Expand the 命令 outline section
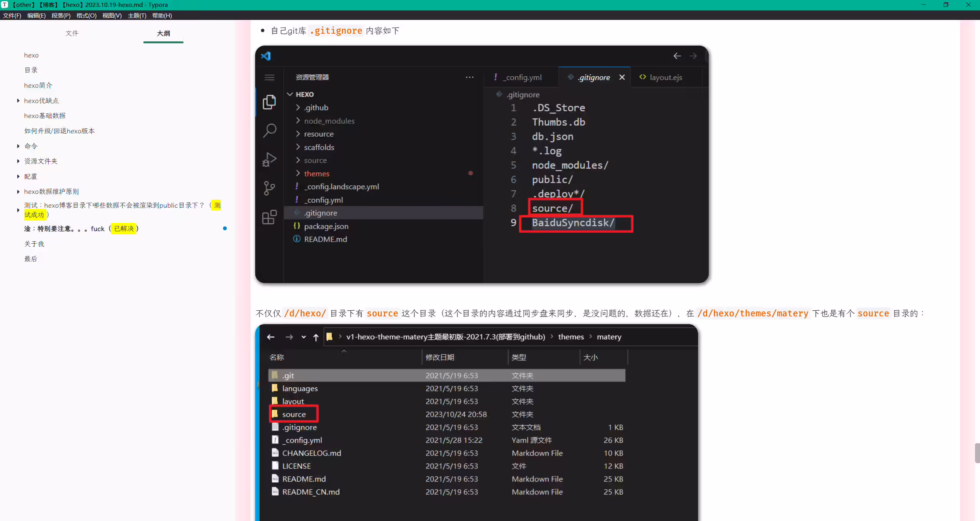980x521 pixels. 18,146
